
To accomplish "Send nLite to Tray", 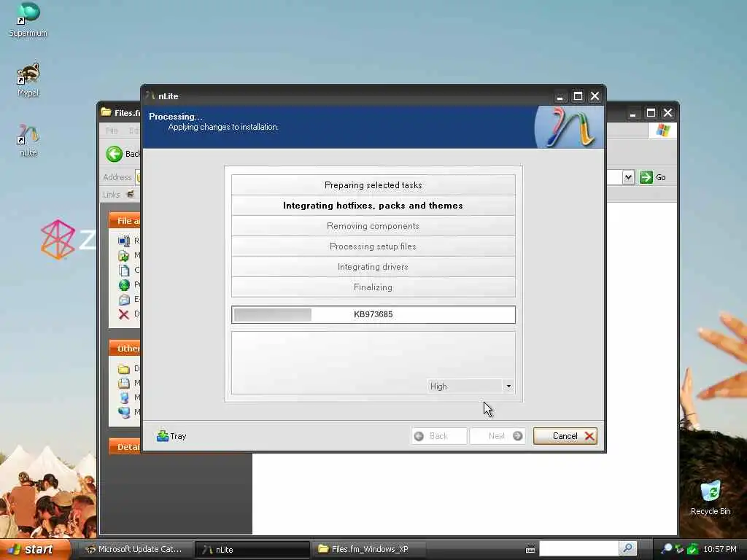I will [171, 436].
